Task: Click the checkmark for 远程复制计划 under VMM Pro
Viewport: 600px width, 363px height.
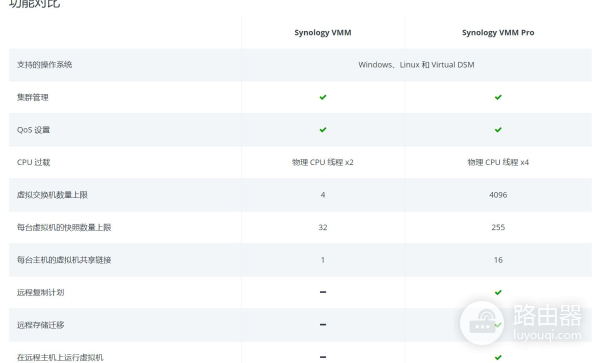Action: click(x=498, y=292)
